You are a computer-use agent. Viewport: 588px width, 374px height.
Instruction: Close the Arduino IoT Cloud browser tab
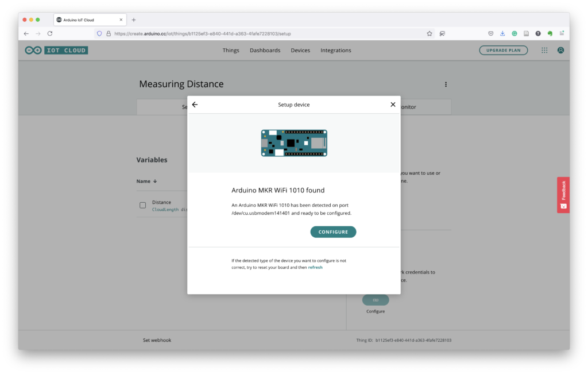coord(121,20)
